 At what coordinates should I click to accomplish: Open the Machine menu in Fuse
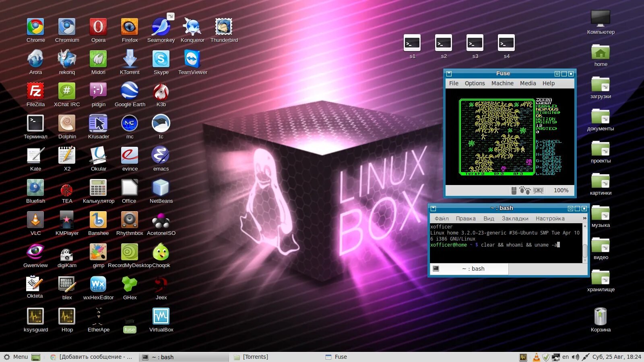[x=502, y=83]
